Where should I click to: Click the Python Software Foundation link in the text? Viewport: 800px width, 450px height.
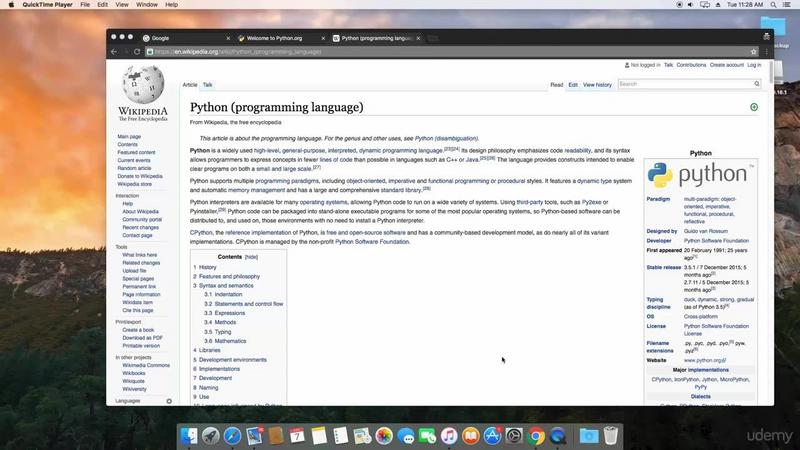[372, 242]
